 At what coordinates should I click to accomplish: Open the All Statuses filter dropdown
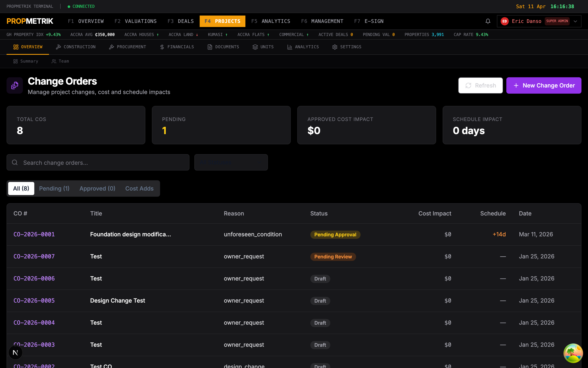[x=231, y=162]
